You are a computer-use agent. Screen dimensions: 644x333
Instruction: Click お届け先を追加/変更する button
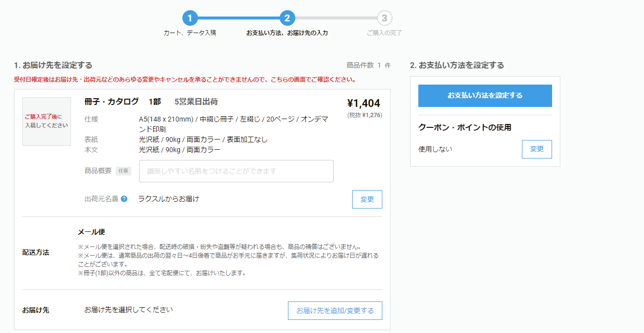(335, 310)
